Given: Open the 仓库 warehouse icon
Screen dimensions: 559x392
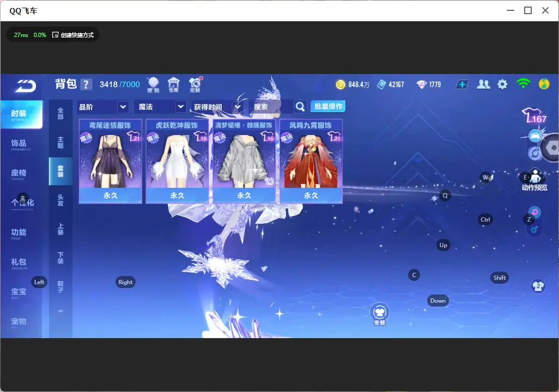Looking at the screenshot, I should tap(174, 85).
